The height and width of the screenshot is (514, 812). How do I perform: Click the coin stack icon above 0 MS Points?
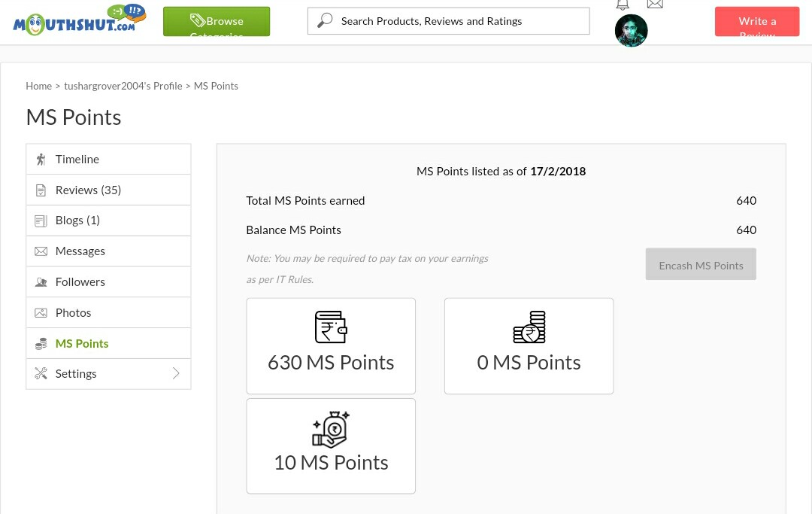tap(529, 327)
